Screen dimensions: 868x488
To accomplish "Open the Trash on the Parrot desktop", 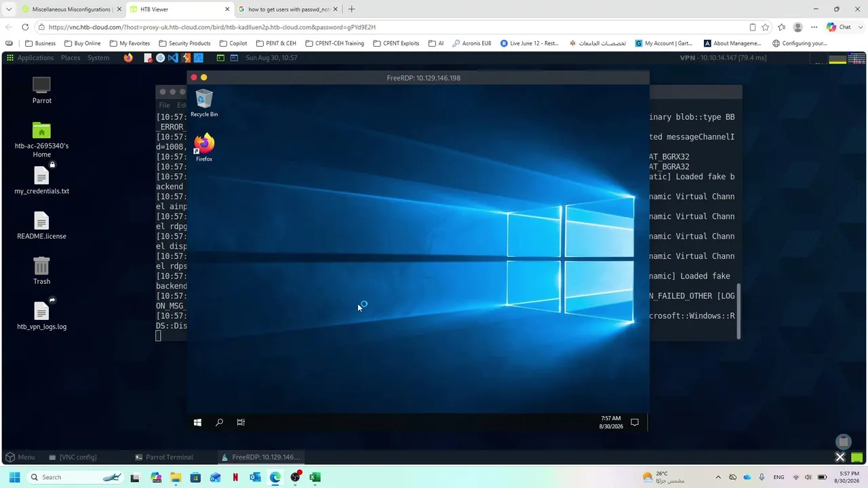I will 42,270.
